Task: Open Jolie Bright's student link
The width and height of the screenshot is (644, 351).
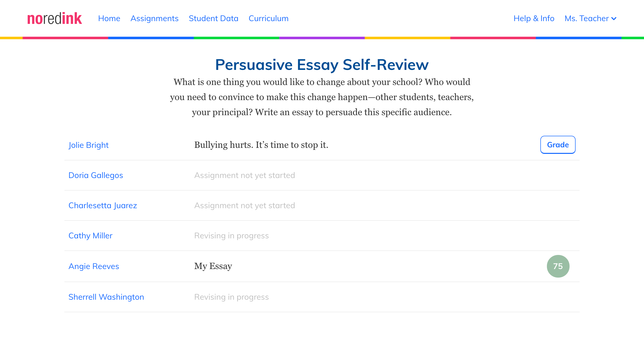Action: 89,145
